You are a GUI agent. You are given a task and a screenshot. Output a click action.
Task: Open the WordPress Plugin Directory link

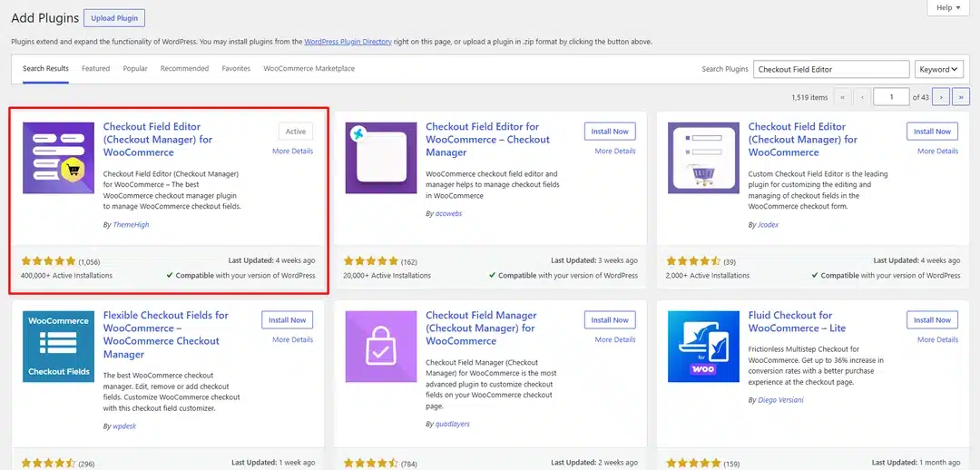(348, 42)
